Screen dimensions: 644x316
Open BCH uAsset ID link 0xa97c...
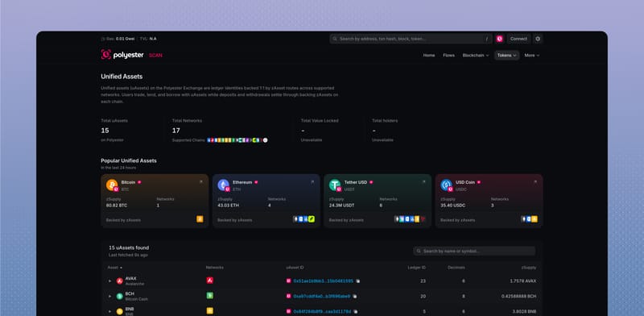pos(321,297)
